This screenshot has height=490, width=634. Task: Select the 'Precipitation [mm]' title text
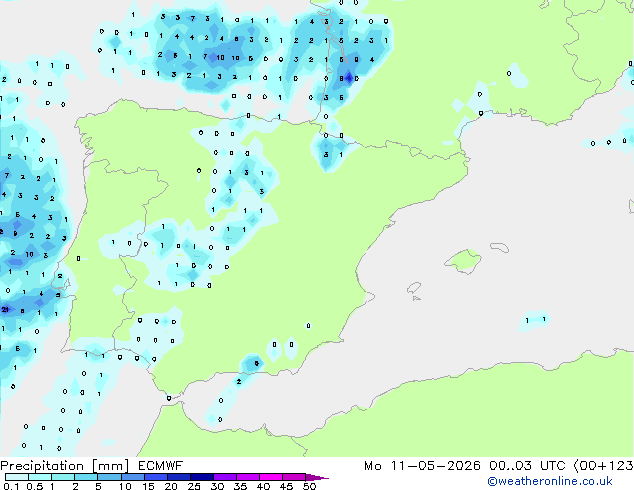(x=65, y=466)
